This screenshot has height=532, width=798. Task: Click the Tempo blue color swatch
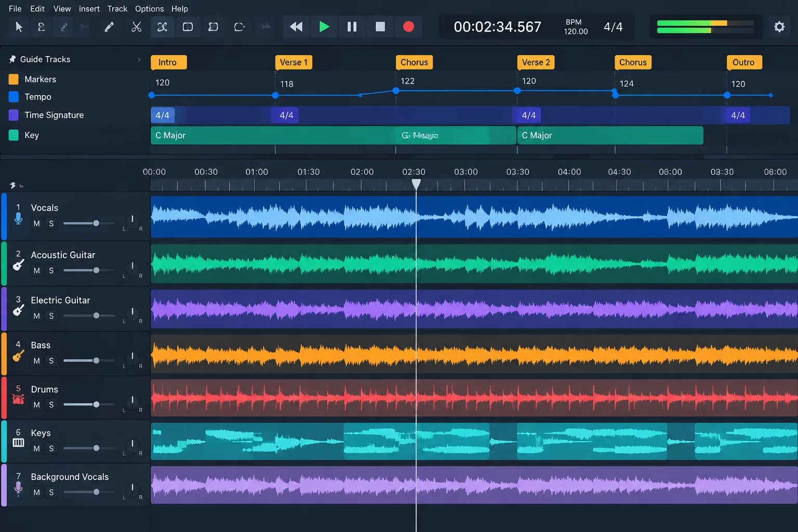(14, 97)
